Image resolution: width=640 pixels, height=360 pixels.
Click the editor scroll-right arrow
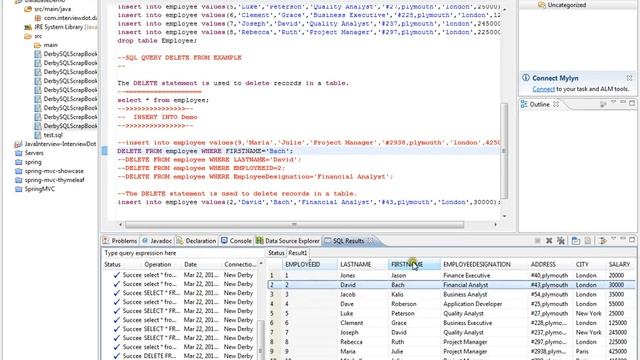click(496, 224)
